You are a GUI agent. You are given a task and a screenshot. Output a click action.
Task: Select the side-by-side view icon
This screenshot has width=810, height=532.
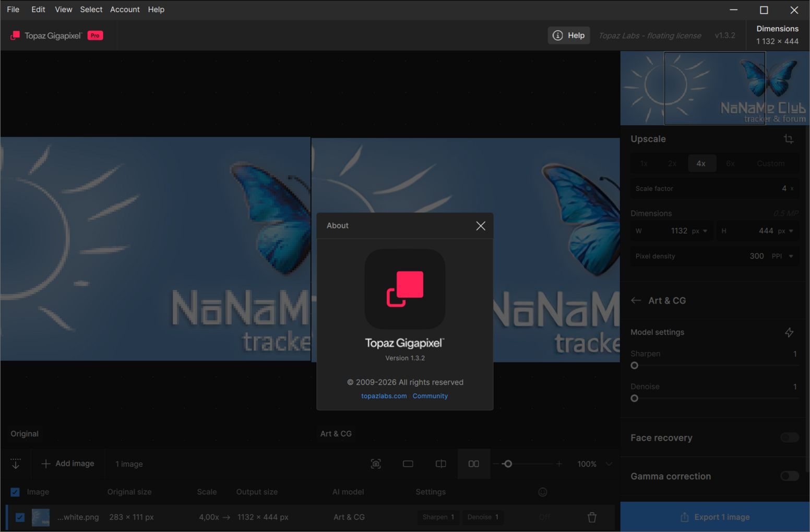473,464
